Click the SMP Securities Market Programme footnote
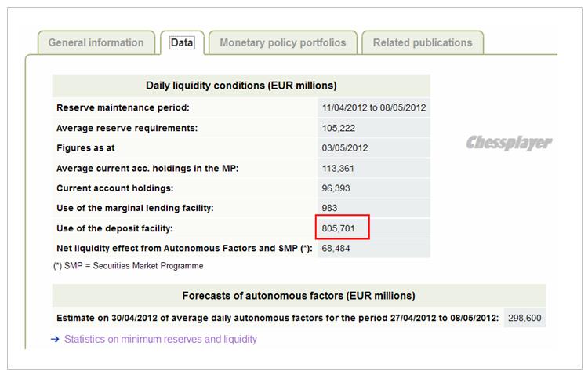 point(128,266)
